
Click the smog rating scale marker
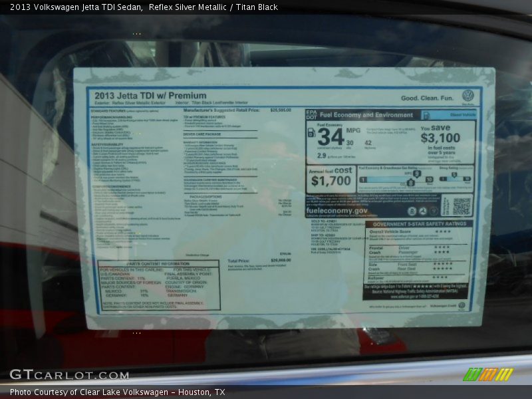coord(454,176)
